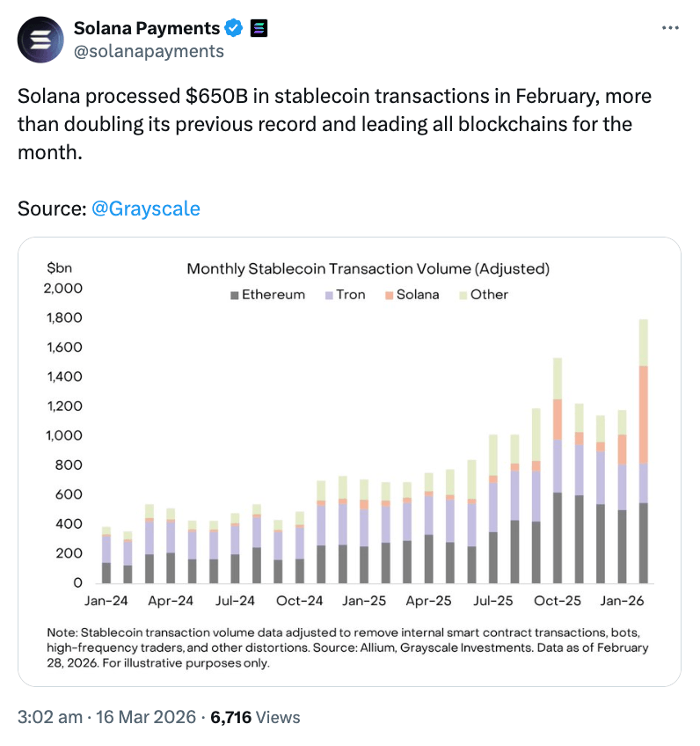The width and height of the screenshot is (700, 746).
Task: Click the Other light-green legend swatch
Action: pyautogui.click(x=463, y=296)
